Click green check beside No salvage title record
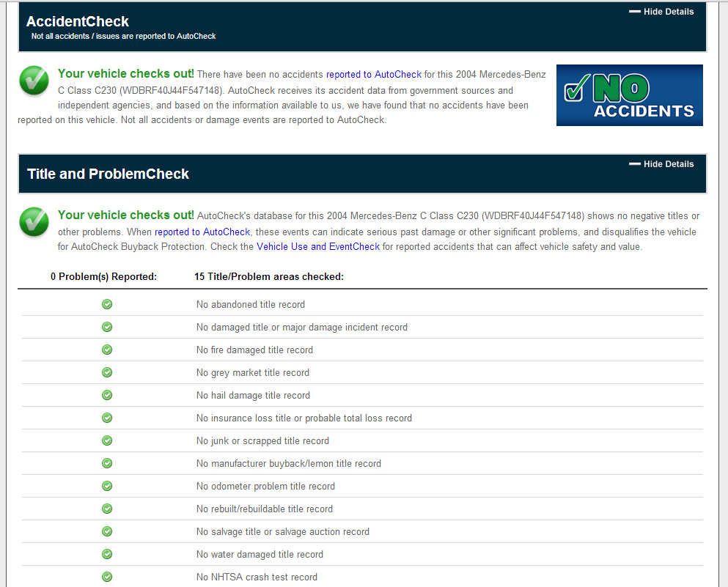The image size is (728, 587). click(x=107, y=532)
